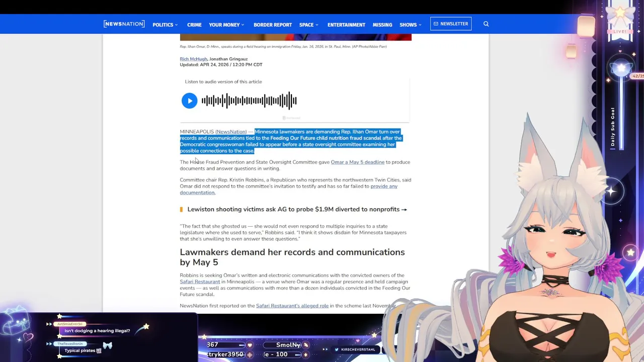Click the Jonathan Gringauz byline
The width and height of the screenshot is (644, 362).
pyautogui.click(x=228, y=59)
